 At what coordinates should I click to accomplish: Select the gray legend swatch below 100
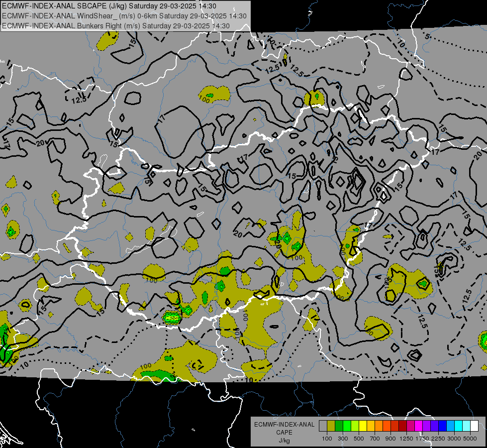point(323,426)
